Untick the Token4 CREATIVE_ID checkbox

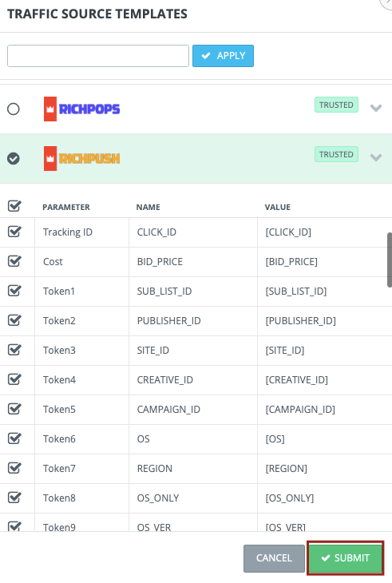[x=14, y=379]
